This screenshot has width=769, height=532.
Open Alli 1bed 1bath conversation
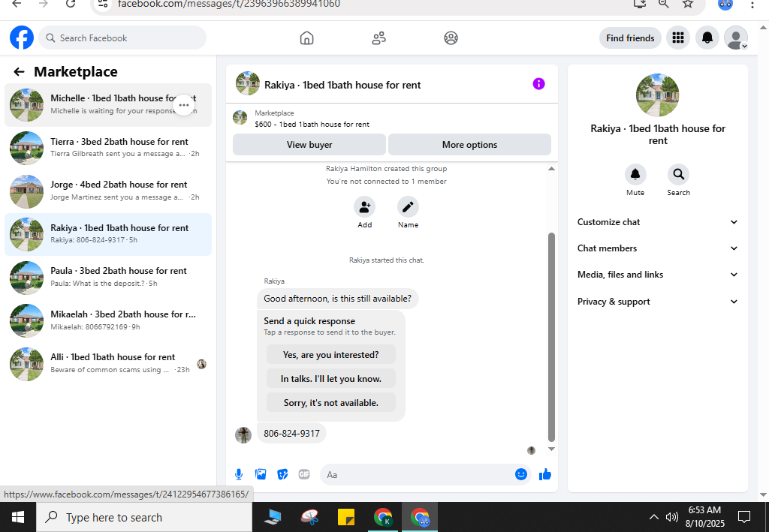pos(108,363)
